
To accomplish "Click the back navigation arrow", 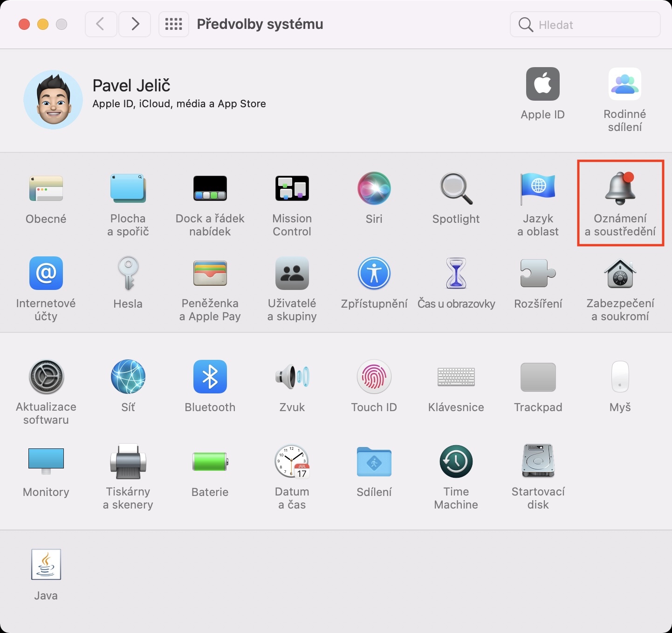I will (101, 24).
